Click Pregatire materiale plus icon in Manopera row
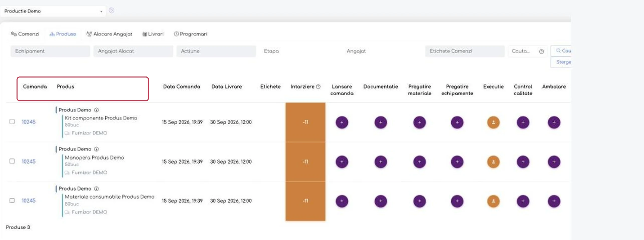The height and width of the screenshot is (240, 644). pos(420,162)
